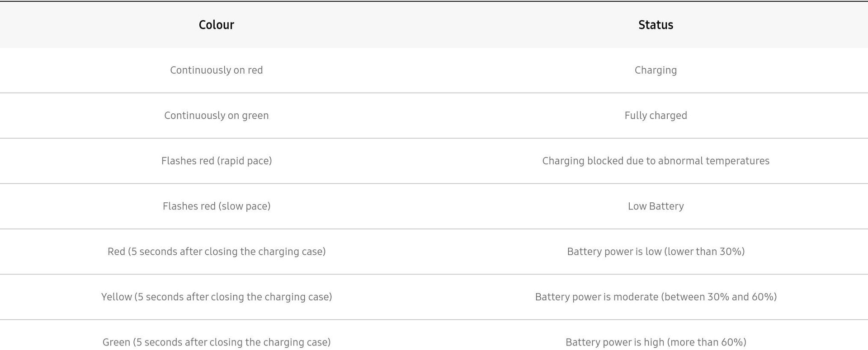Select the 'Charging' status cell
Image resolution: width=868 pixels, height=350 pixels.
656,70
